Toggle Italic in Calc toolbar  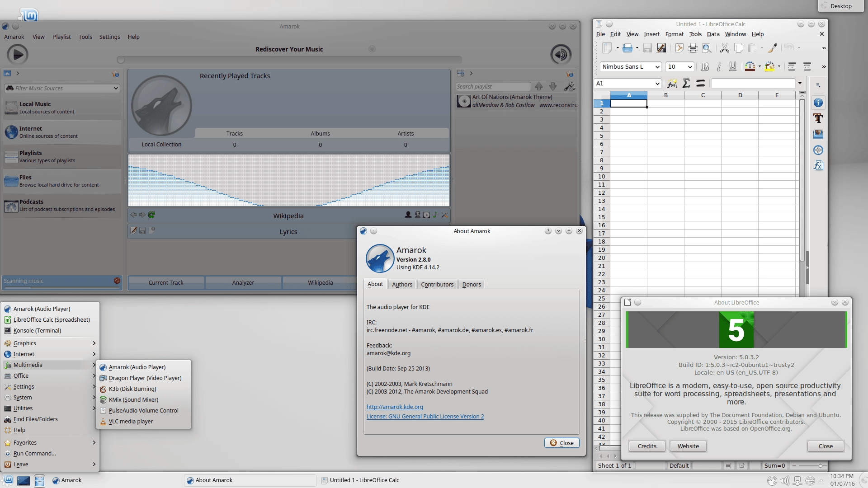pyautogui.click(x=718, y=67)
